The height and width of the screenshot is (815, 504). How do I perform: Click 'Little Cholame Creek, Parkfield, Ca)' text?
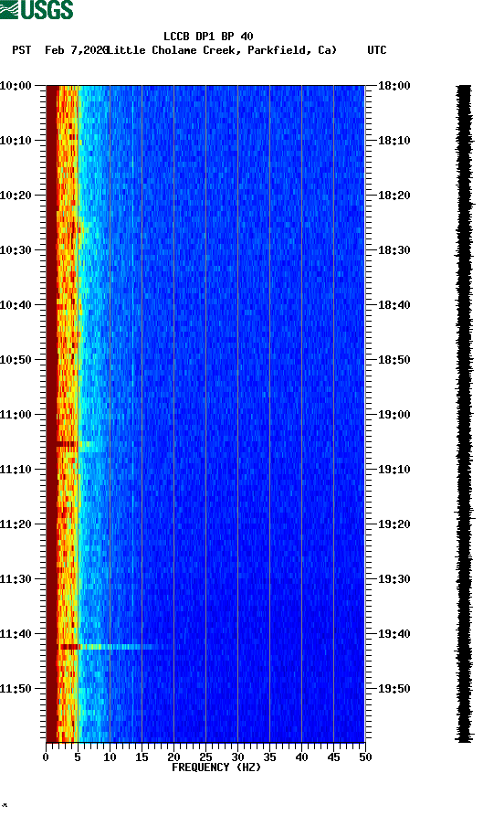coord(222,50)
